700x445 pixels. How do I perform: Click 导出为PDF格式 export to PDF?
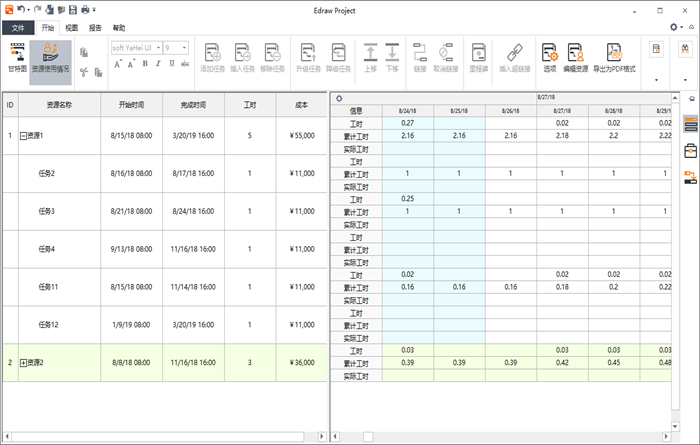614,58
